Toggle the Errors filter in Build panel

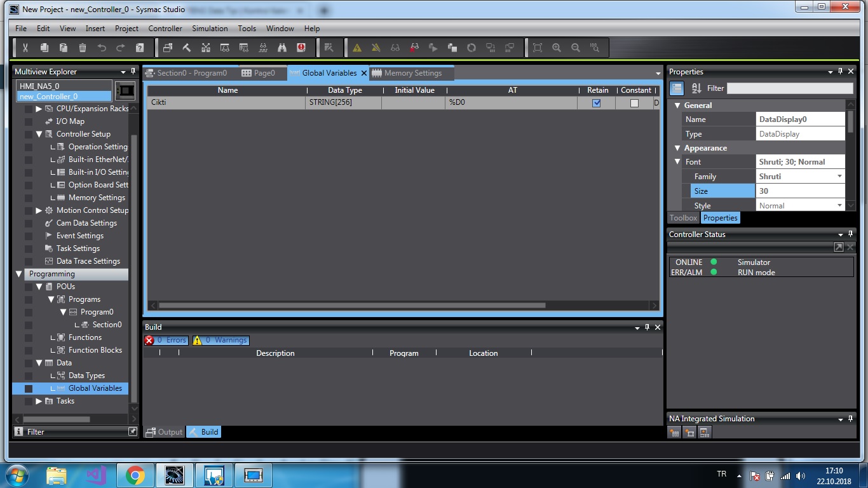point(166,340)
